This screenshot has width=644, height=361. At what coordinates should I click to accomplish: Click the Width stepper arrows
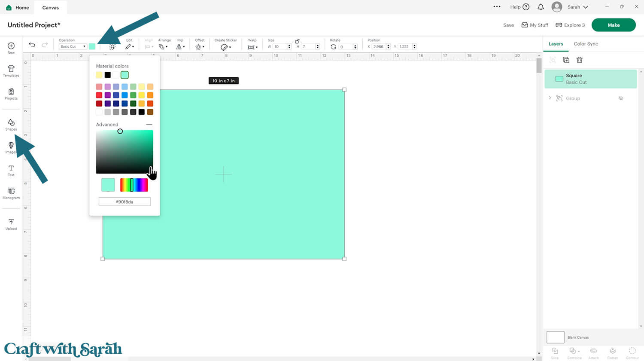pyautogui.click(x=289, y=46)
